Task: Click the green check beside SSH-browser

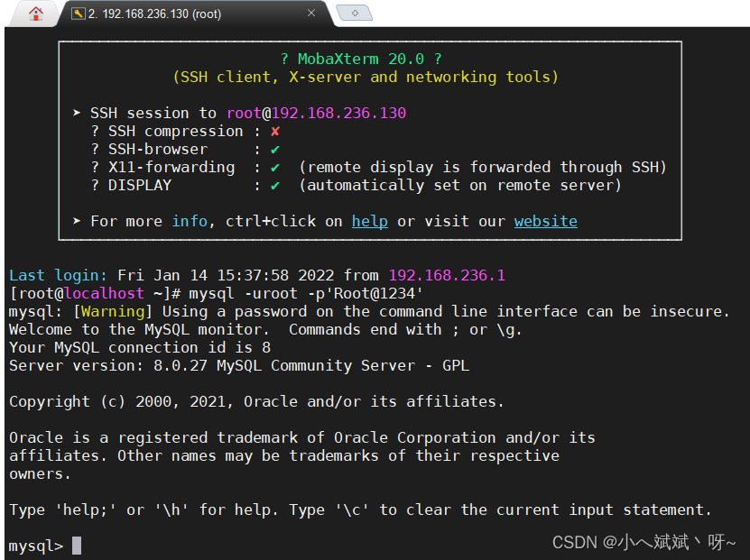Action: coord(275,150)
